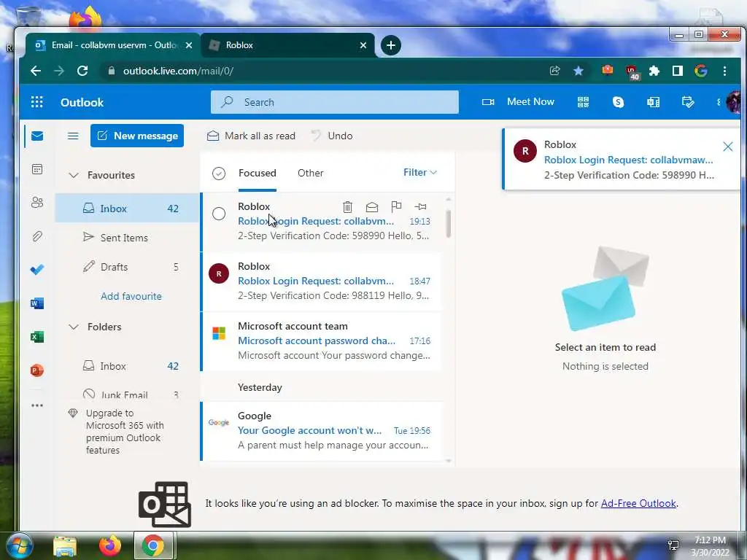Switch to the Focused tab

pos(258,173)
